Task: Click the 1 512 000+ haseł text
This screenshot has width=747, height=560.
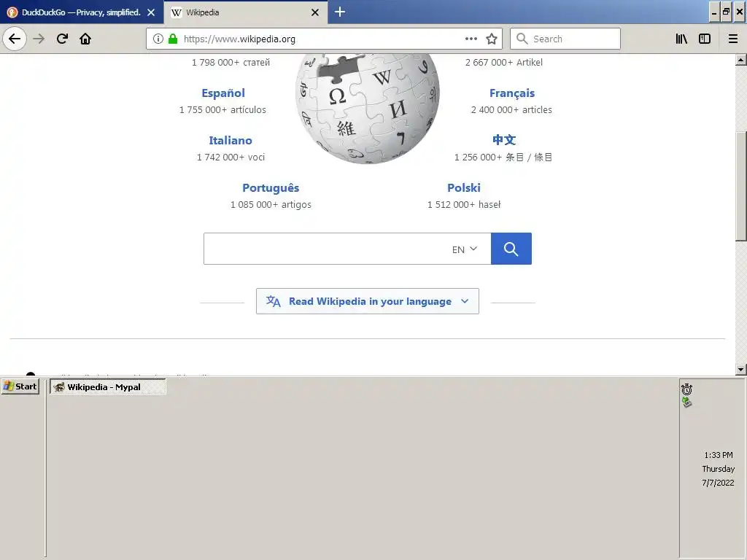Action: [464, 204]
